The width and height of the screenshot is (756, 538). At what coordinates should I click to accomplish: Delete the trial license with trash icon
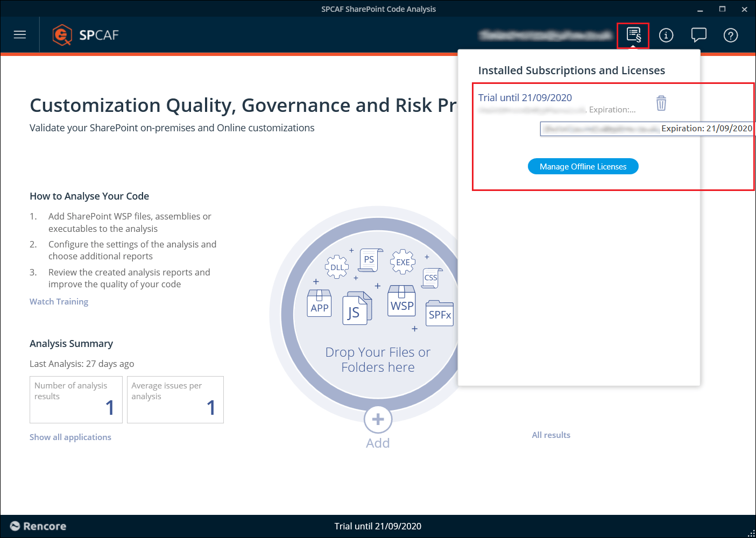coord(661,103)
